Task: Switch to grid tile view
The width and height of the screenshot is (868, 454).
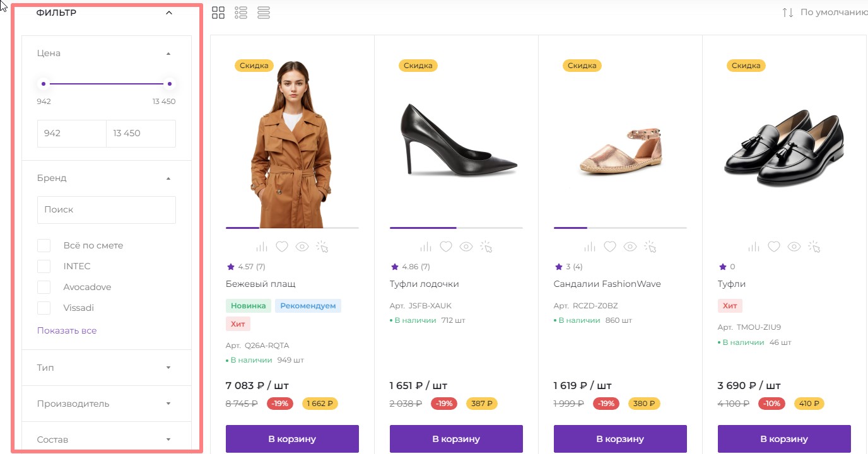Action: coord(218,13)
